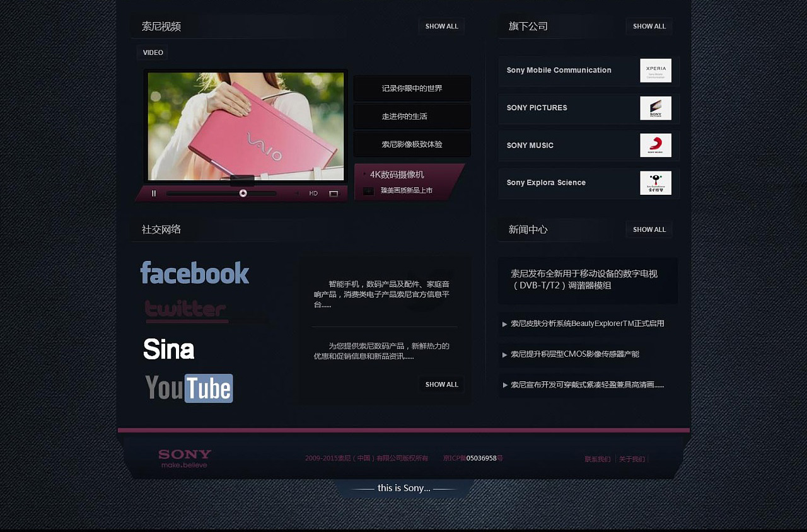Expand the arrow beside the CMOS news item
This screenshot has height=532, width=807.
(x=505, y=355)
